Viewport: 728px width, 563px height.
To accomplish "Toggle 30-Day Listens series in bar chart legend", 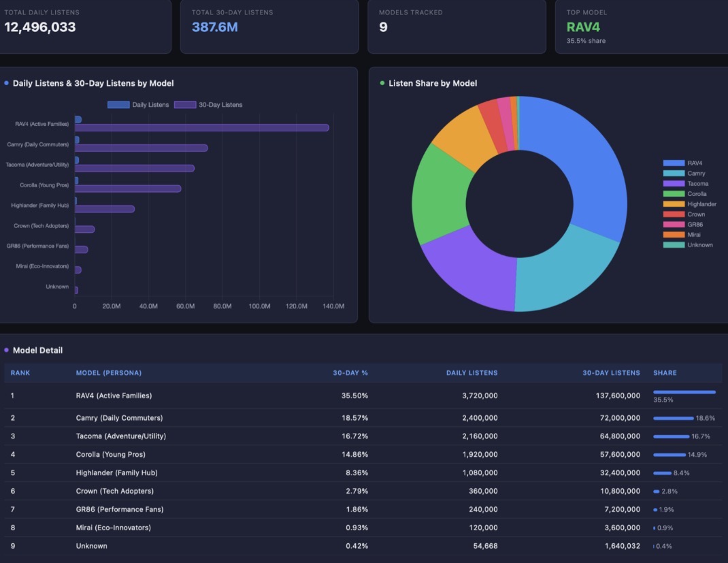I will click(x=208, y=105).
